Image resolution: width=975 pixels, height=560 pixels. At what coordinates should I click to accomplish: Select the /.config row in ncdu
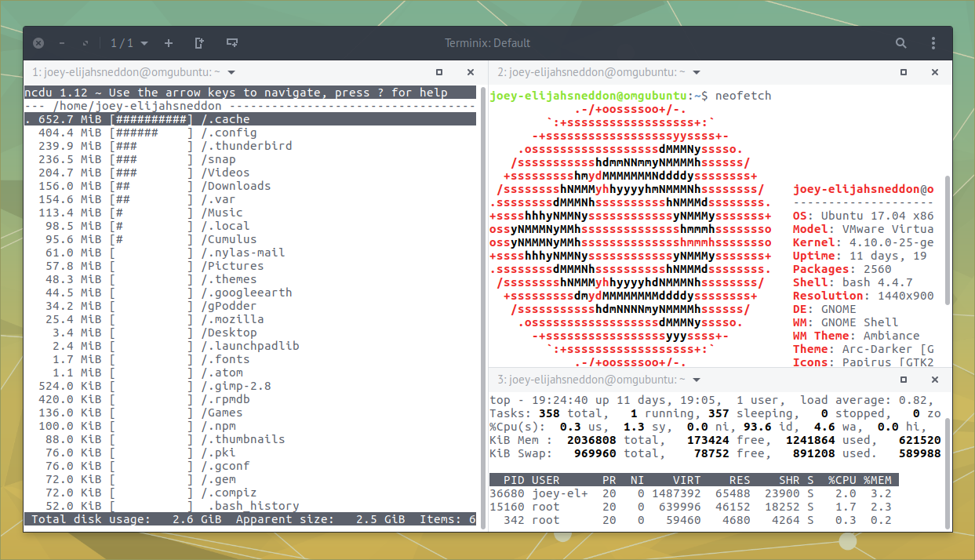250,133
